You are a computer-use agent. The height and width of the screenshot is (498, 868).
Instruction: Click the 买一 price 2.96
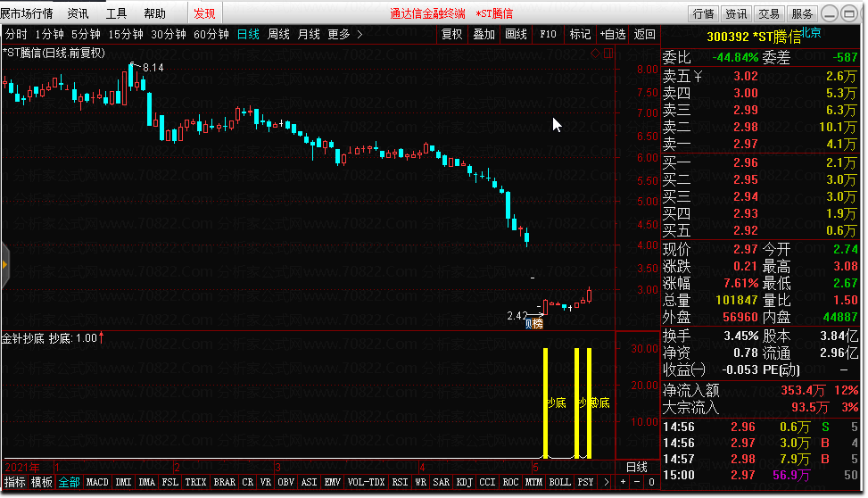[x=745, y=162]
